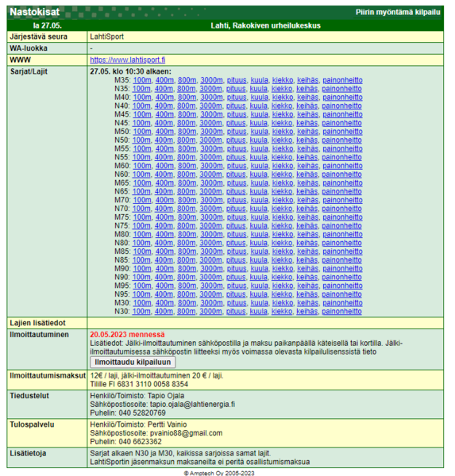Open M90 pituus event link
Viewport: 455px width, 476px height.
tap(237, 268)
